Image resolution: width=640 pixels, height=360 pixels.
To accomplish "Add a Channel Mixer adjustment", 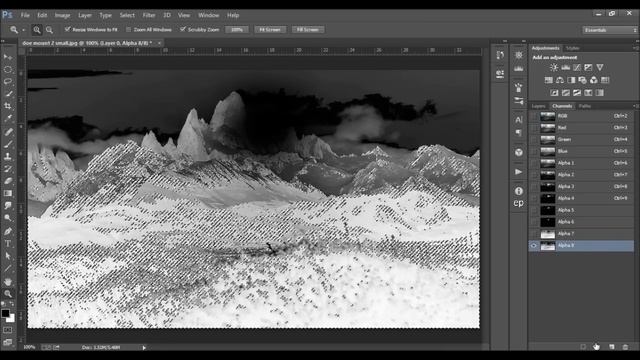I will 594,80.
